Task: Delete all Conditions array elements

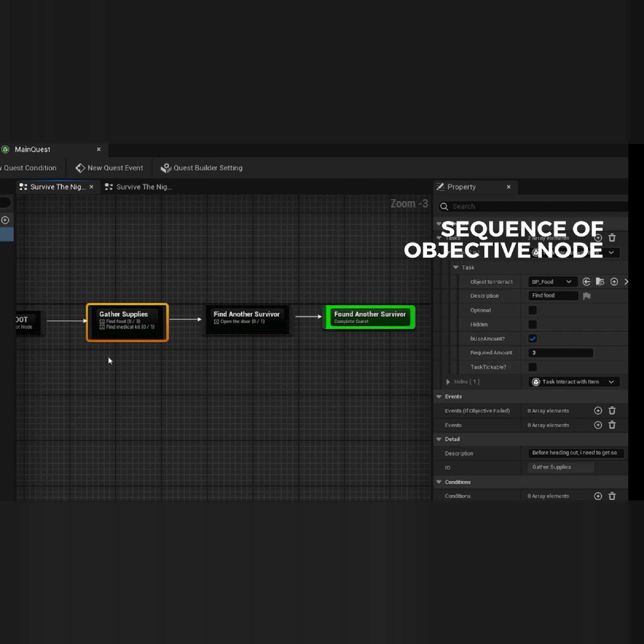Action: tap(612, 496)
